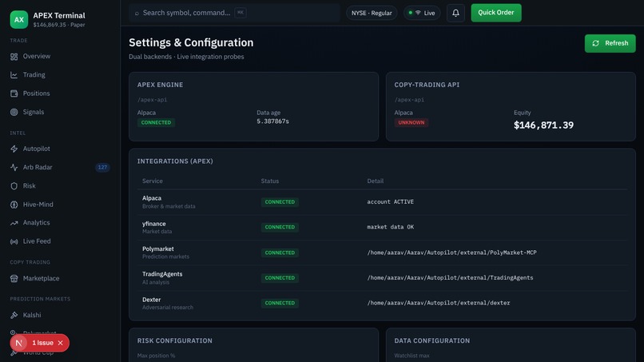Screen dimensions: 644x362
Task: Click the yfinance integration row name
Action: point(154,224)
